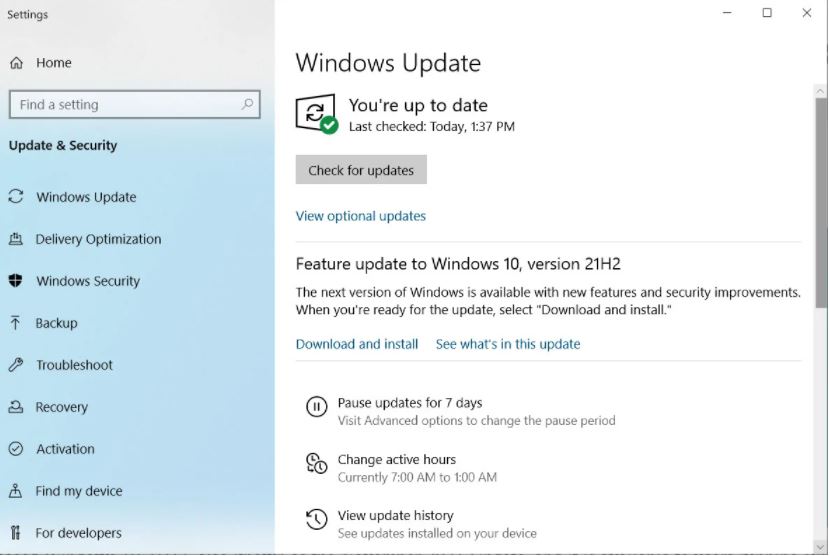Click the Windows Update sync arrows sidebar icon

pos(16,196)
